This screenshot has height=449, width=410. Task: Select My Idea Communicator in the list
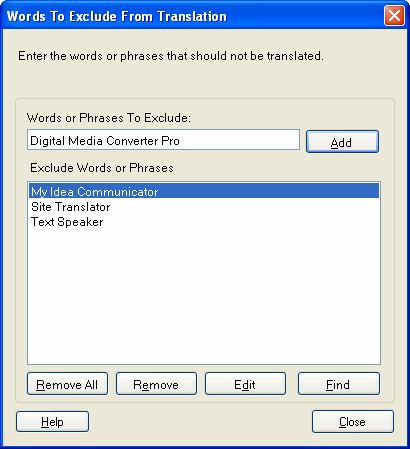click(204, 191)
